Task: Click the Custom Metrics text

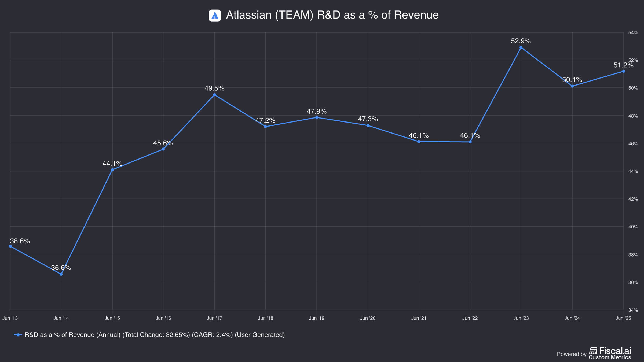Action: [610, 357]
